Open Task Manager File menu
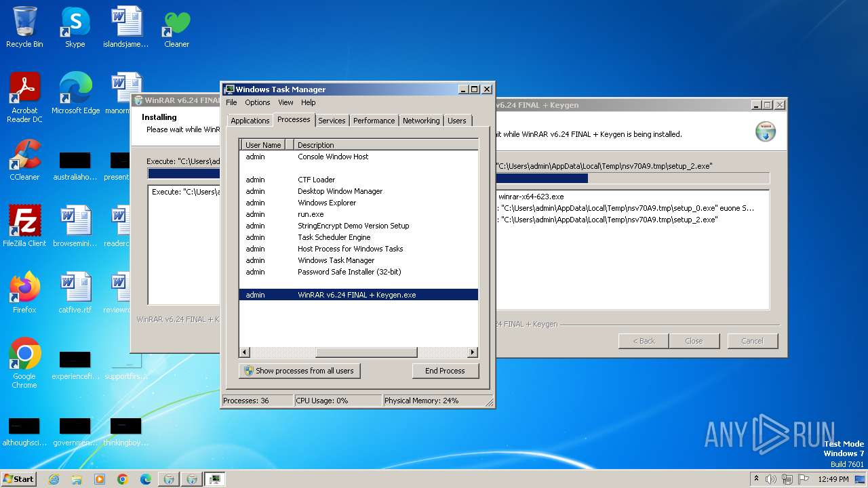 click(x=231, y=102)
